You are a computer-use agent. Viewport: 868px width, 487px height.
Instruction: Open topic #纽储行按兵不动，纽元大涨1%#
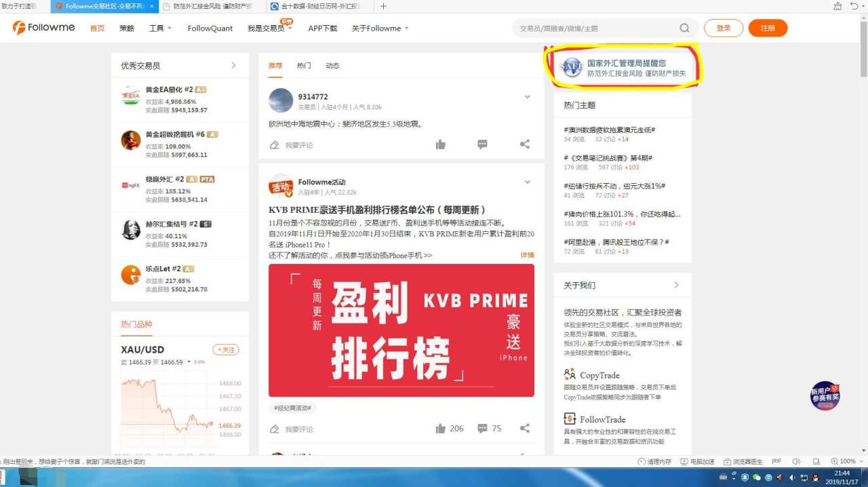pyautogui.click(x=614, y=186)
